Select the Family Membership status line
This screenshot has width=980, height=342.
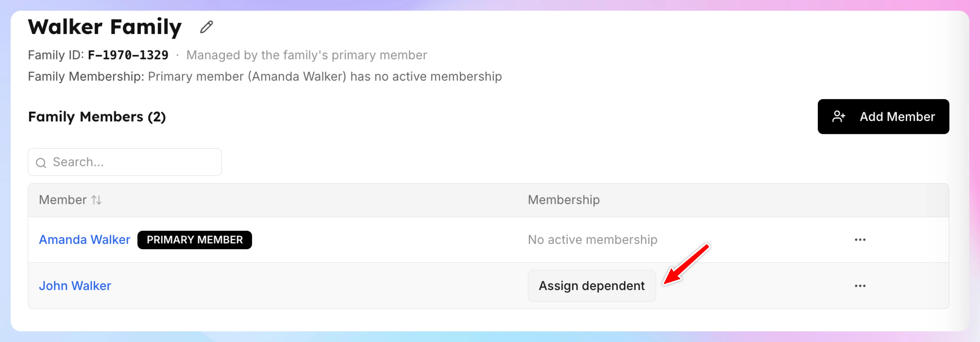click(x=265, y=77)
